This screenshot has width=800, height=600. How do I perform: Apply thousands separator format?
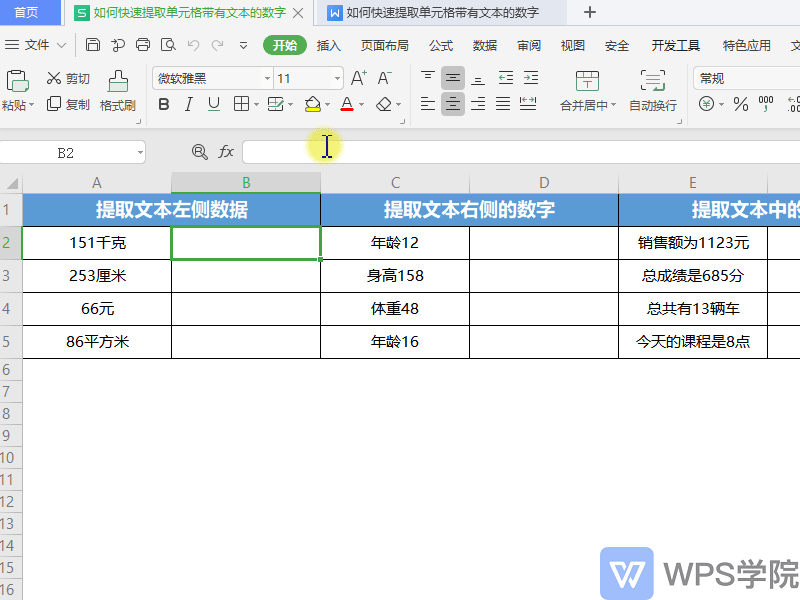[766, 104]
